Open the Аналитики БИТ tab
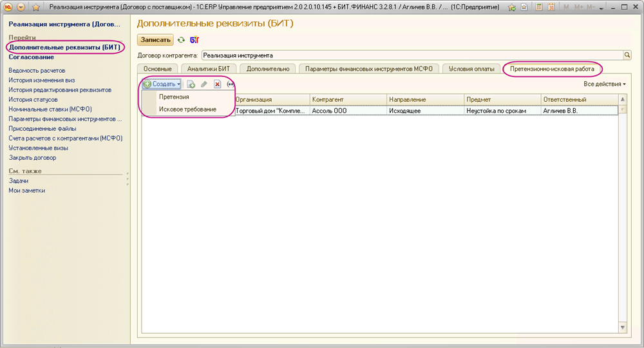 click(x=208, y=68)
